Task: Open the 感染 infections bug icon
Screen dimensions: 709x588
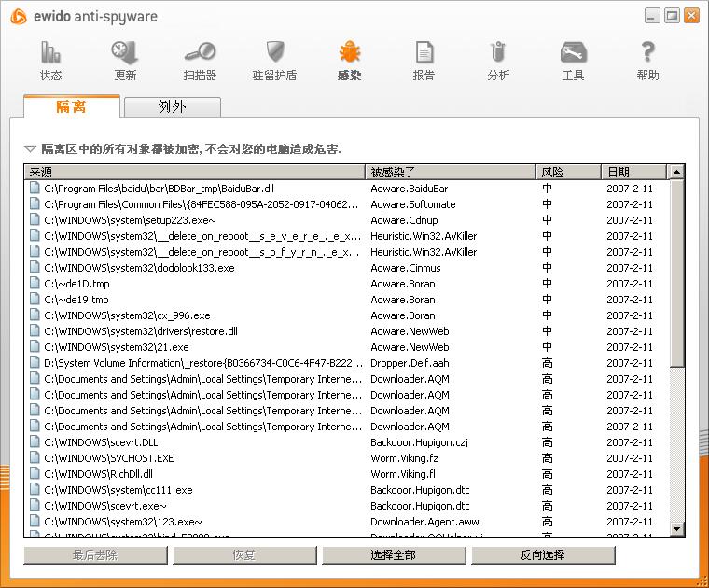Action: (349, 51)
